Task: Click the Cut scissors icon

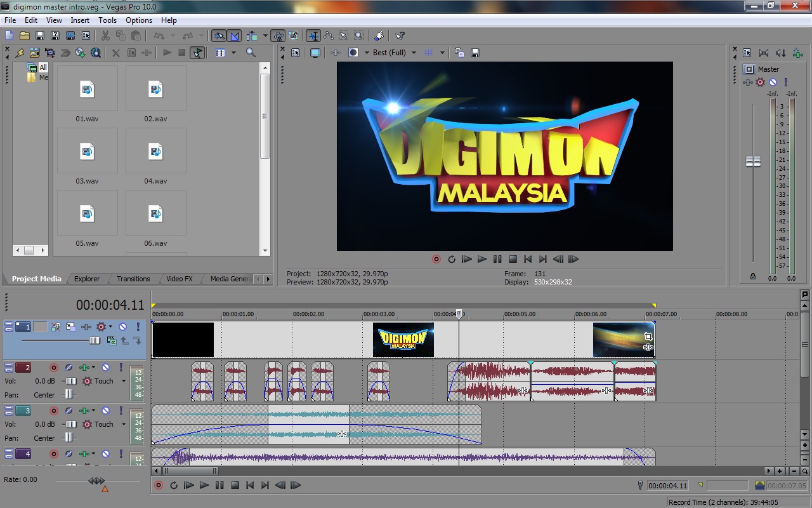Action: (105, 36)
